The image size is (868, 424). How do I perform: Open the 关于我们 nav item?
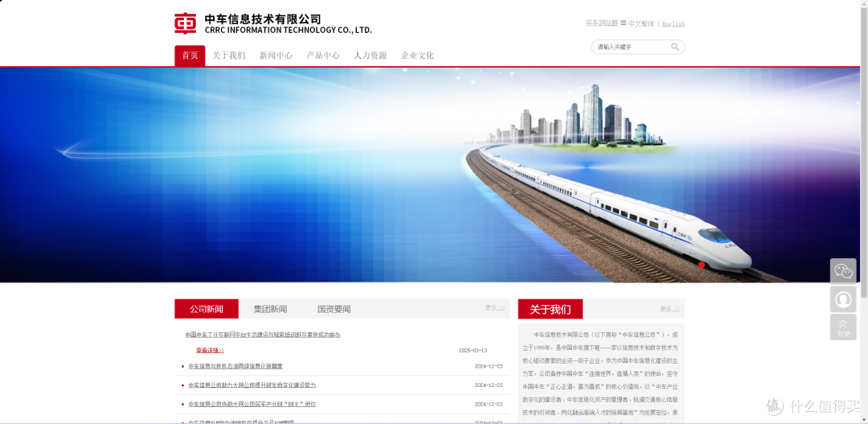[x=228, y=56]
